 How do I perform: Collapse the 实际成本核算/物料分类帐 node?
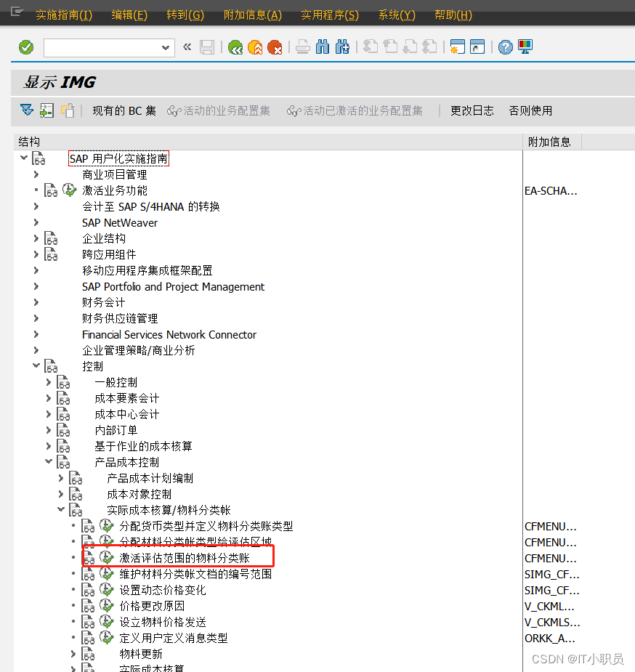(61, 509)
